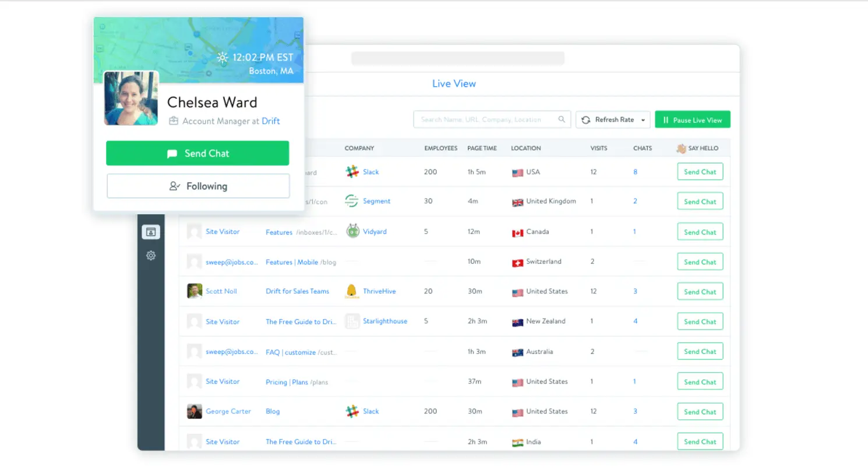Image resolution: width=868 pixels, height=474 pixels.
Task: Sort by the Employees column header
Action: pyautogui.click(x=440, y=148)
